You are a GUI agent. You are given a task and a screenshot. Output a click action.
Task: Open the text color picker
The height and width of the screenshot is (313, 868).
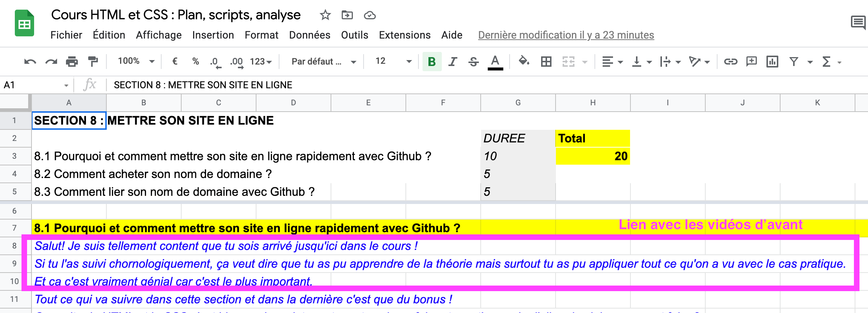point(495,62)
